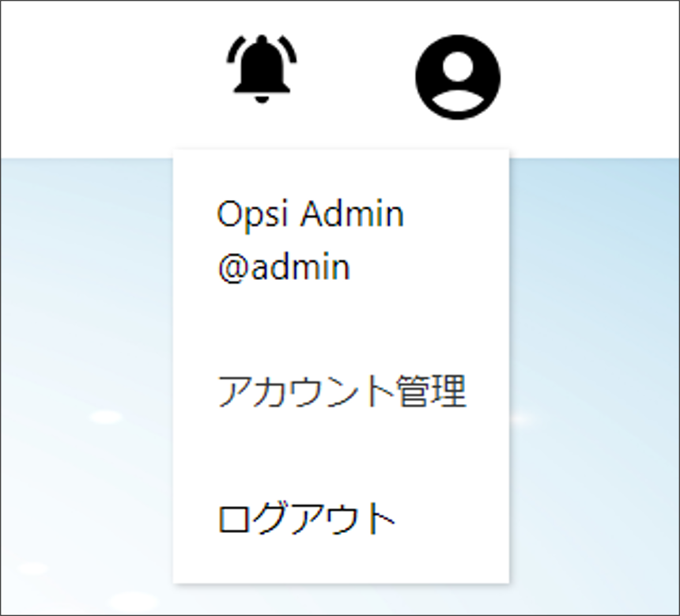
Task: Open account management via アカウント管理
Action: [x=342, y=391]
